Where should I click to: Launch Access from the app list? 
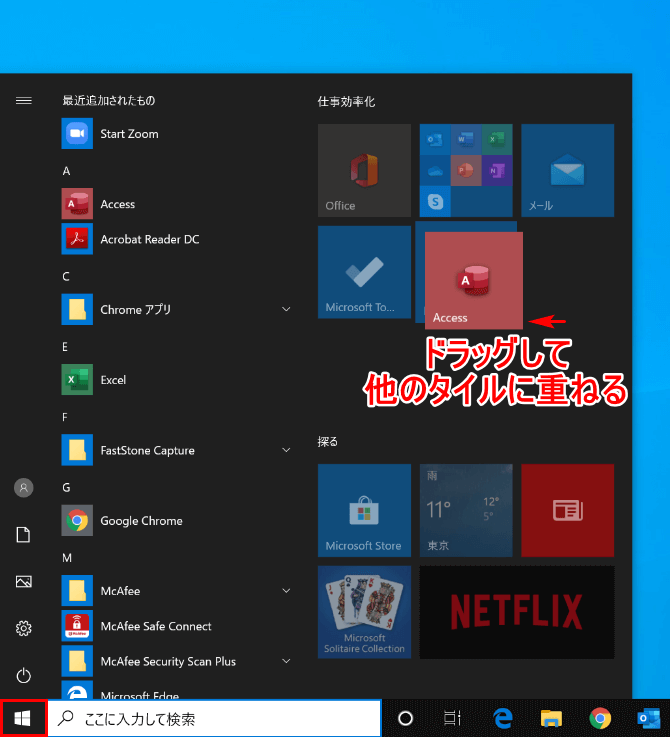point(176,204)
